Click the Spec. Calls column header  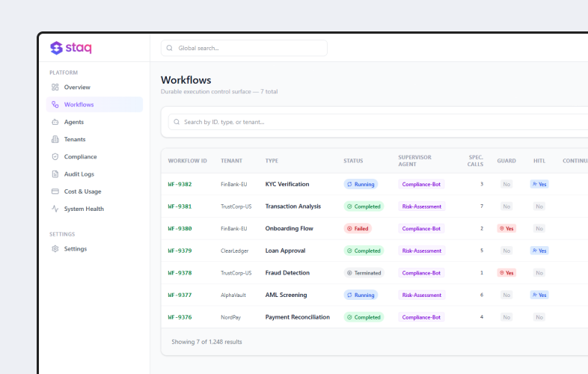[476, 161]
